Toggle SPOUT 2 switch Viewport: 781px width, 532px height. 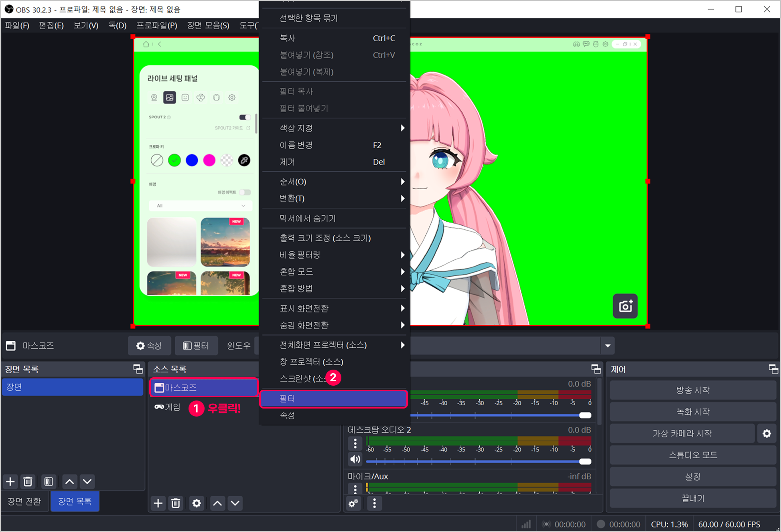point(245,117)
